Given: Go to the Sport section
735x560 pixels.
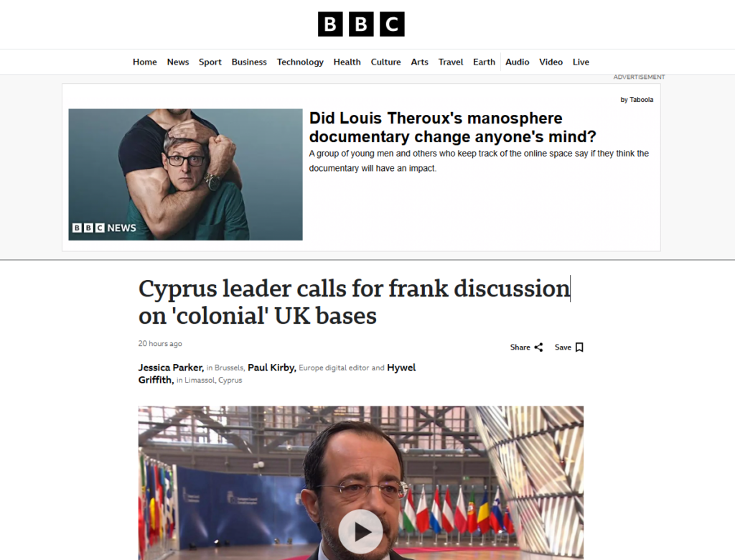Looking at the screenshot, I should [210, 62].
